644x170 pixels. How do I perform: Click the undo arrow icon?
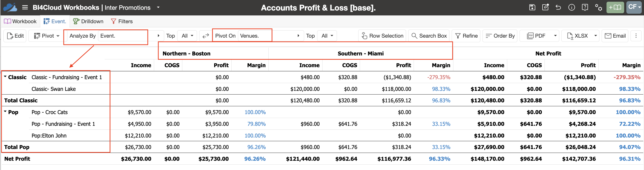pos(558,8)
